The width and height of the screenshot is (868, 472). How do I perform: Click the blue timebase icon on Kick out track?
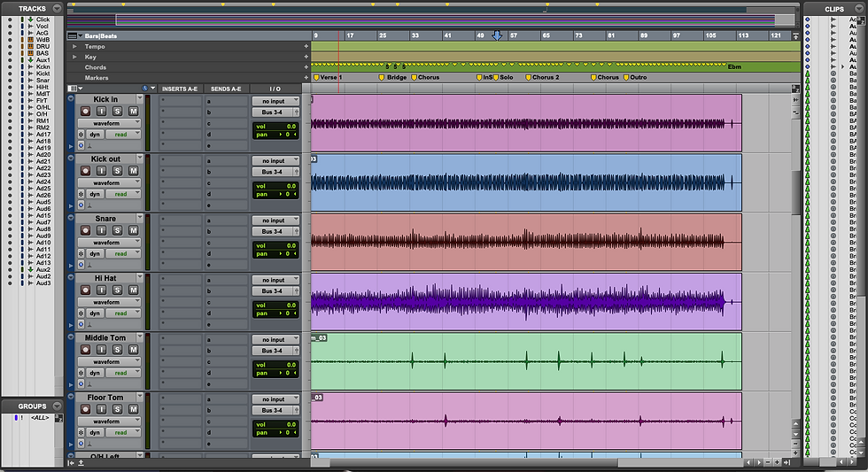[81, 205]
